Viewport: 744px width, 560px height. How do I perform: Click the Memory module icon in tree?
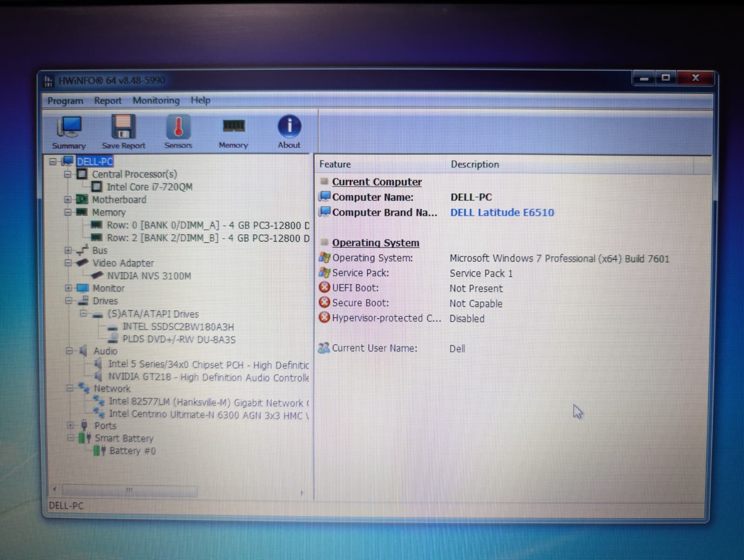[x=82, y=212]
